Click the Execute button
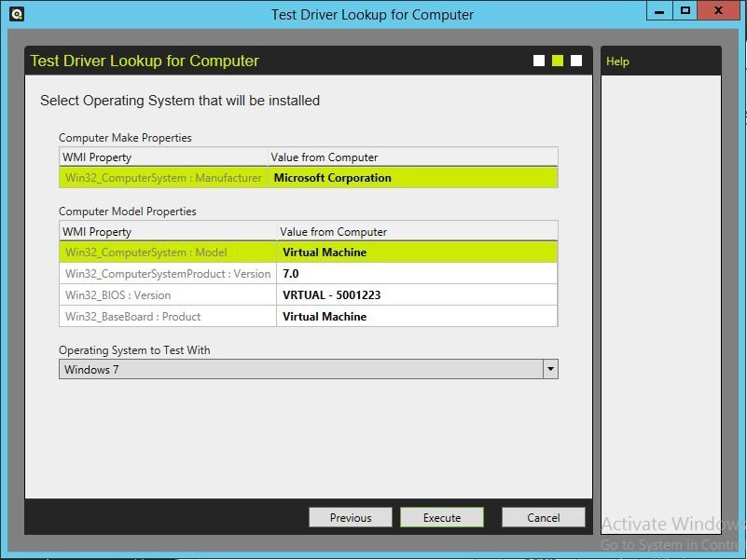Image resolution: width=747 pixels, height=560 pixels. tap(442, 517)
